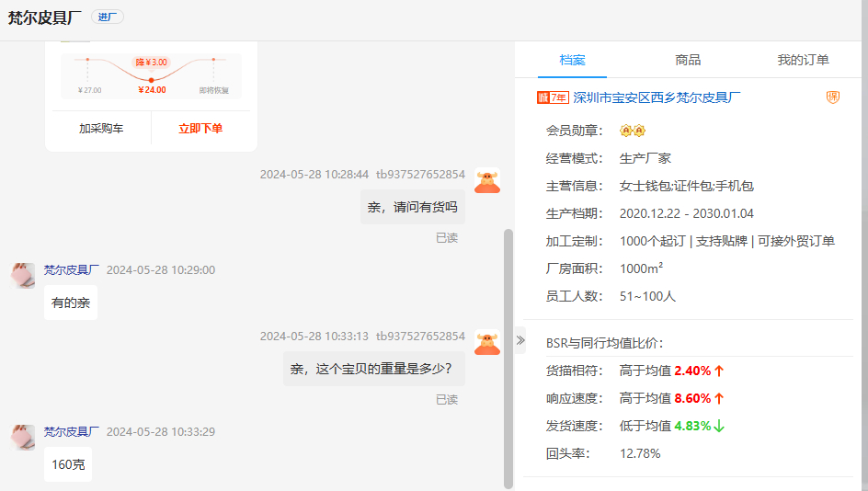Click 梵尔皮具厂 sender name above 有的亲
Screen dimensions: 868x491
tap(72, 270)
